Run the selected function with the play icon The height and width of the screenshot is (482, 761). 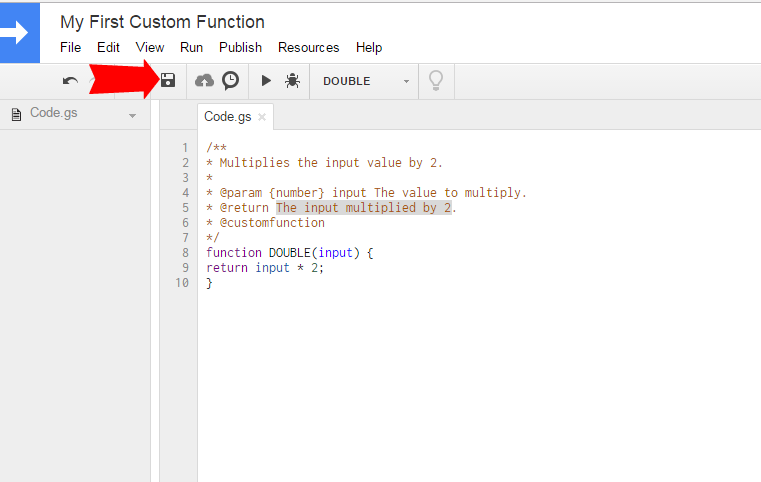[x=266, y=80]
